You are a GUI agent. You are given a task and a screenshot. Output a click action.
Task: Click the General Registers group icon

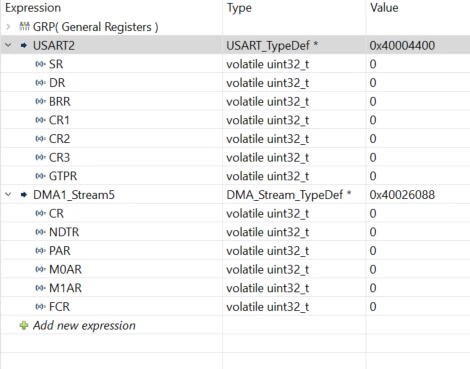(x=24, y=26)
